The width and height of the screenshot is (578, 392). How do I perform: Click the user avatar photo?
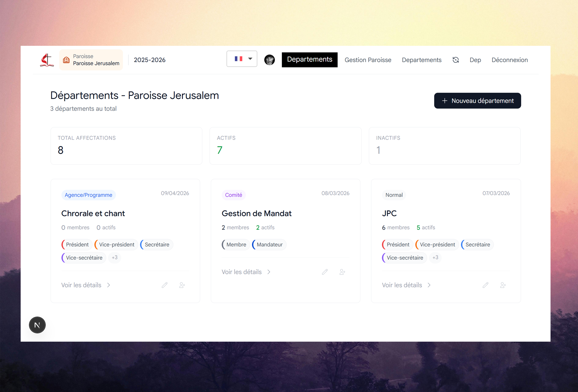269,60
